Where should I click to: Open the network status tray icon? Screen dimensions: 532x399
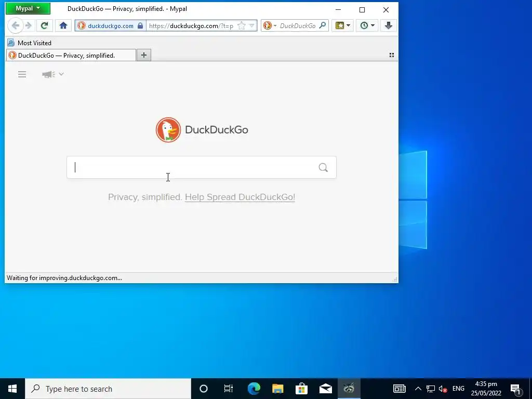pos(431,389)
